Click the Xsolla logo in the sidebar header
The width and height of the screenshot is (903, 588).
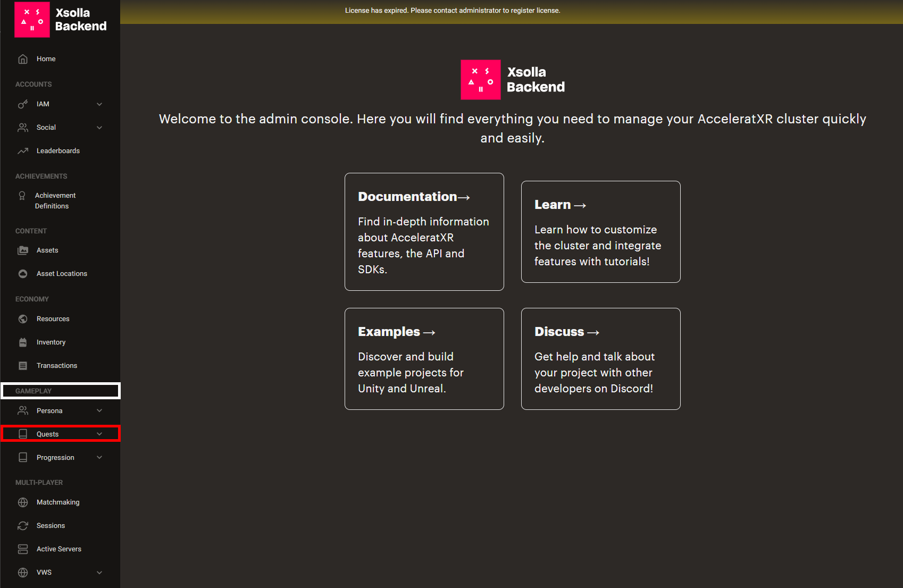click(32, 20)
